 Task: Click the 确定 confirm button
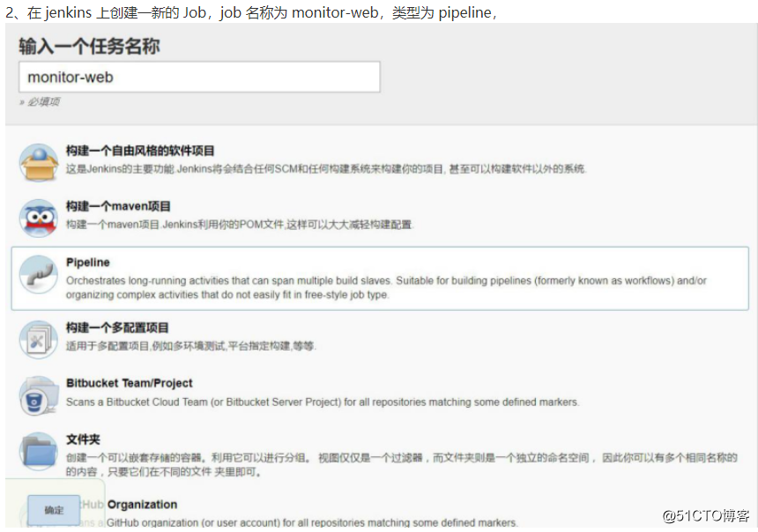click(x=54, y=510)
